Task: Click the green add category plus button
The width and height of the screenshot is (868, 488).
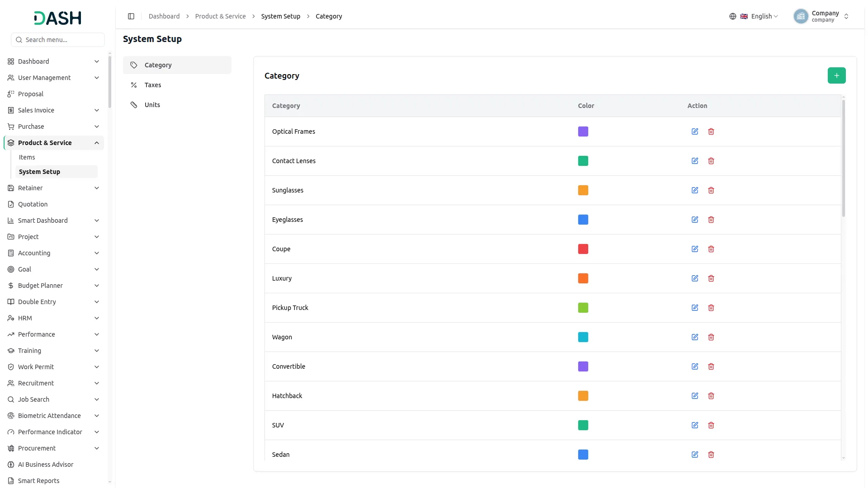Action: click(836, 75)
